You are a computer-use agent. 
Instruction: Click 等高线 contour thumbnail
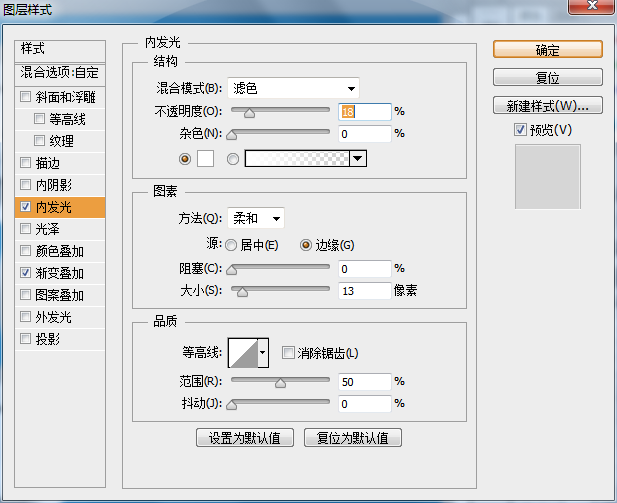click(243, 353)
